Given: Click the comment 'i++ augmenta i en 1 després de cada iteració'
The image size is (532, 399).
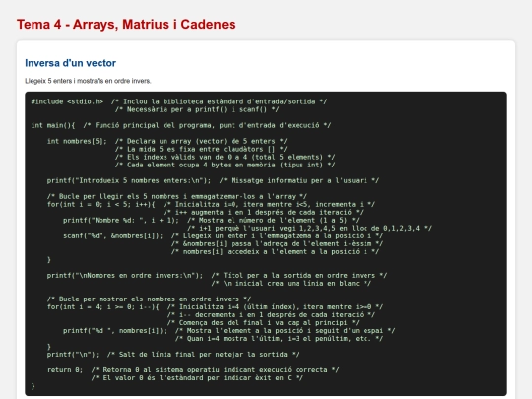Looking at the screenshot, I should click(263, 212).
